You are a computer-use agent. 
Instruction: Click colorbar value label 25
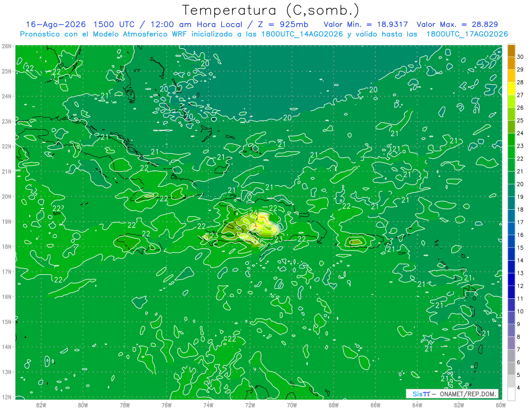click(520, 120)
